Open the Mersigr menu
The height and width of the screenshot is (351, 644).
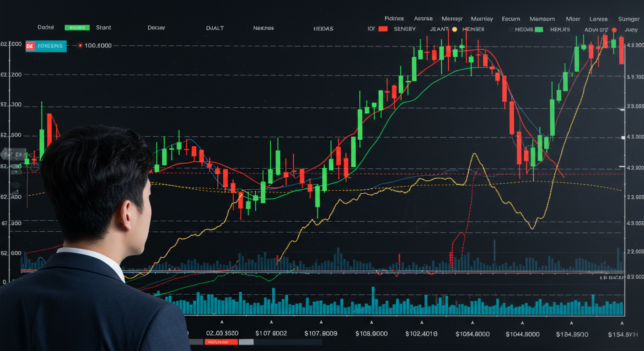tap(452, 19)
